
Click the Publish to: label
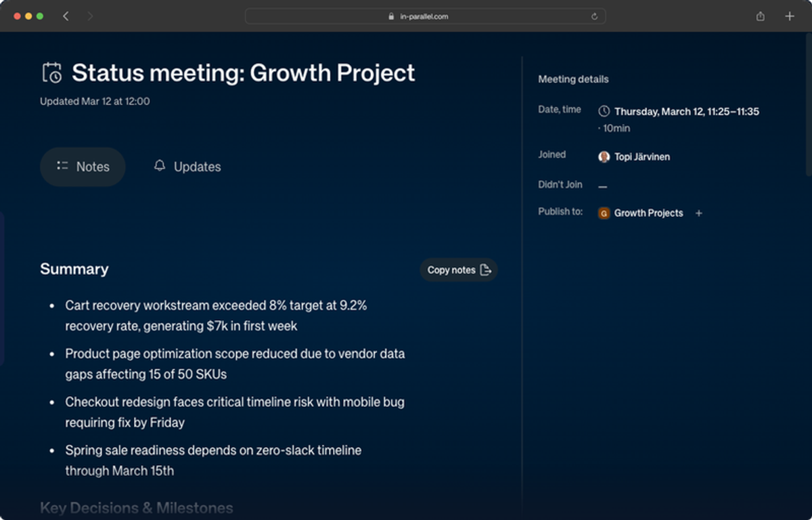click(560, 211)
